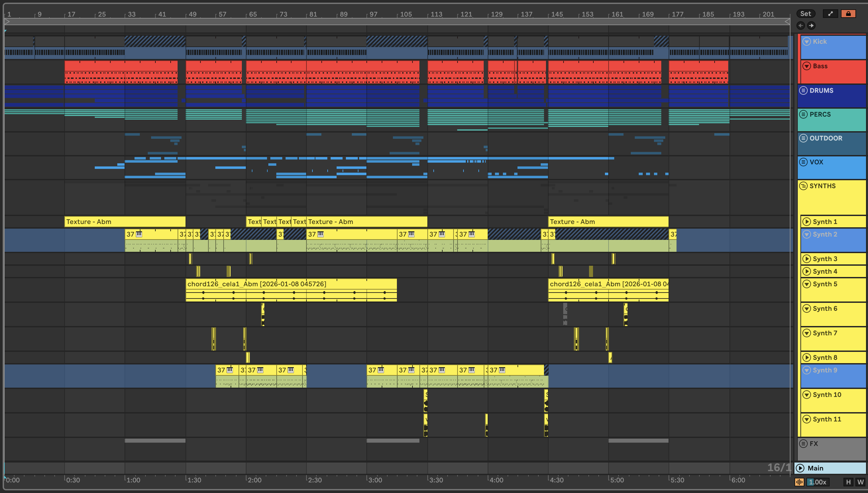Fold the Bass track
This screenshot has height=493, width=868.
click(807, 66)
